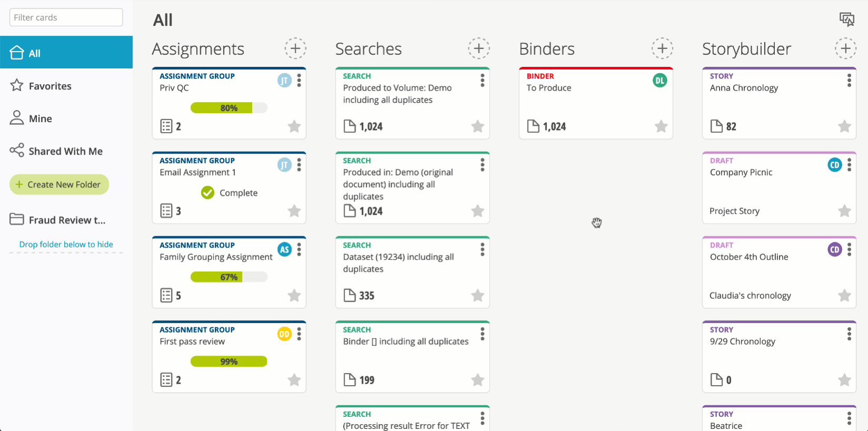Open Favorites in the sidebar
The height and width of the screenshot is (431, 868).
(66, 86)
